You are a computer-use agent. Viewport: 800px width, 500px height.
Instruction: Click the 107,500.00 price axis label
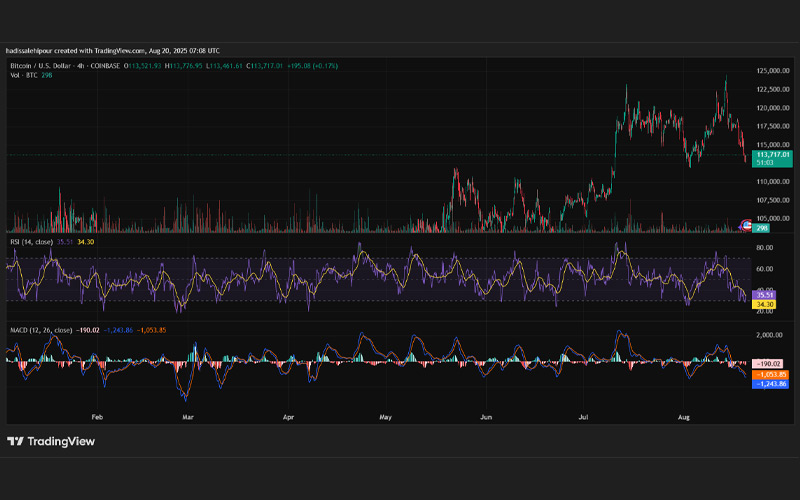773,200
